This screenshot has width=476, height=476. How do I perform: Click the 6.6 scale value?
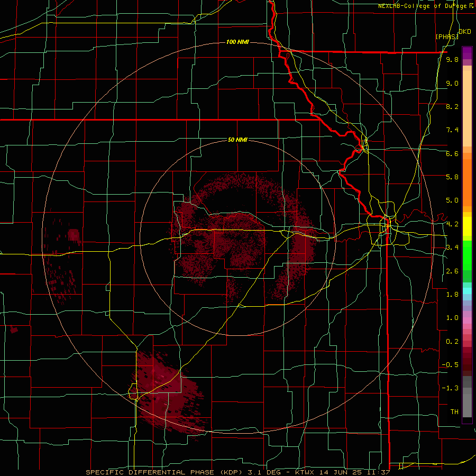(452, 153)
